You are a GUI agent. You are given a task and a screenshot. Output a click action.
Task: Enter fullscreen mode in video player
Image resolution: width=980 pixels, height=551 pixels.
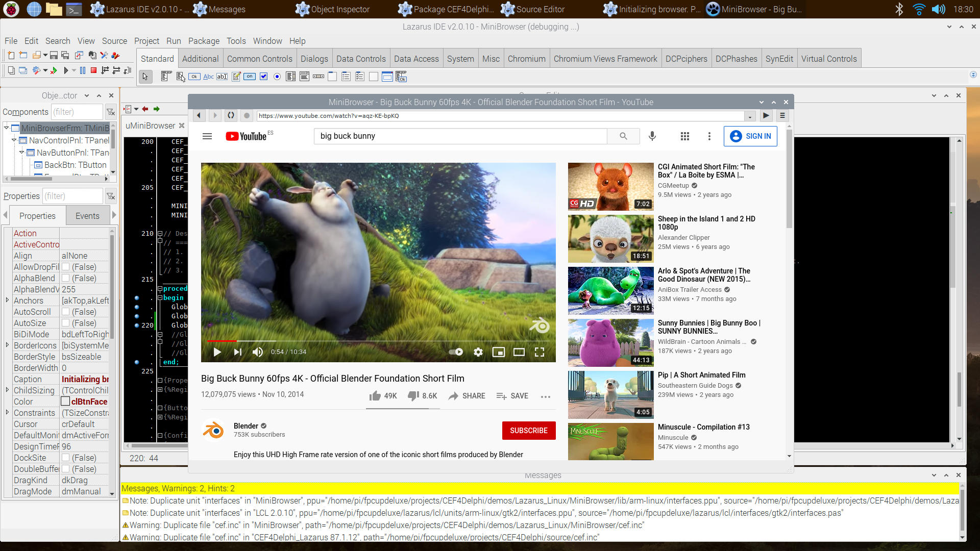pos(540,352)
